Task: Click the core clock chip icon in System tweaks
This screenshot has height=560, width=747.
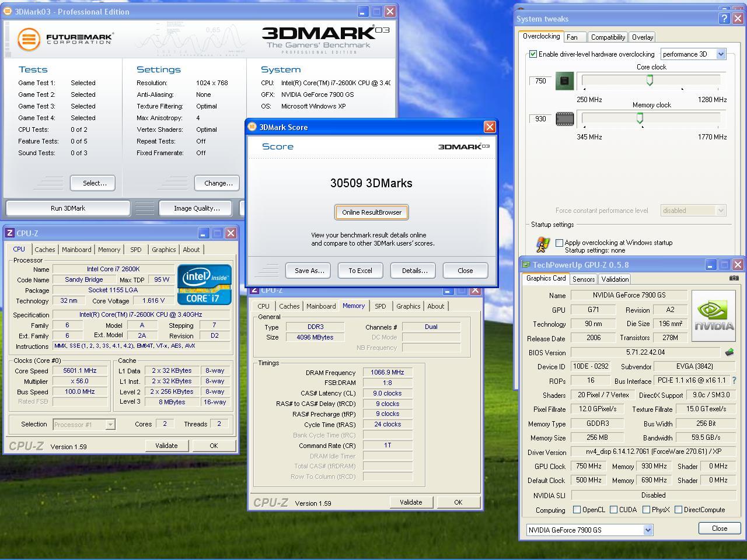Action: pos(564,81)
